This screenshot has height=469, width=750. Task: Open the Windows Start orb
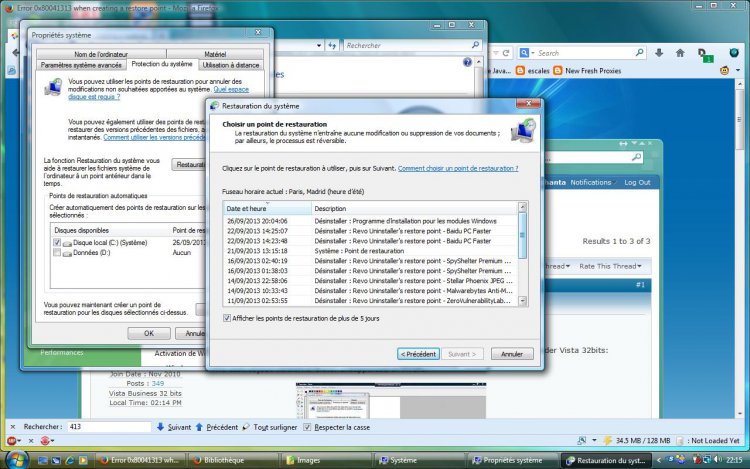17,460
